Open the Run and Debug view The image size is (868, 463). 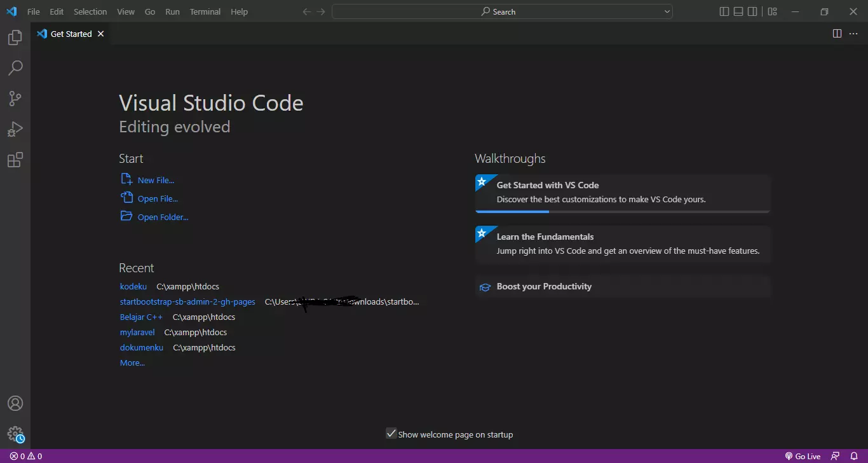coord(15,129)
